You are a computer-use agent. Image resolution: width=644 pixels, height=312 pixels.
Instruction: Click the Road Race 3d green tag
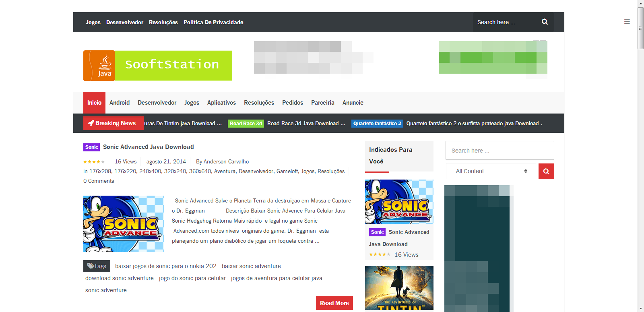(246, 124)
